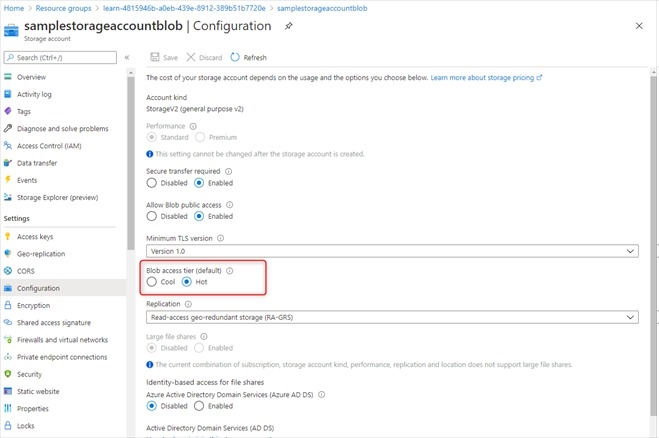
Task: Click the sidebar Search input field
Action: [x=65, y=58]
